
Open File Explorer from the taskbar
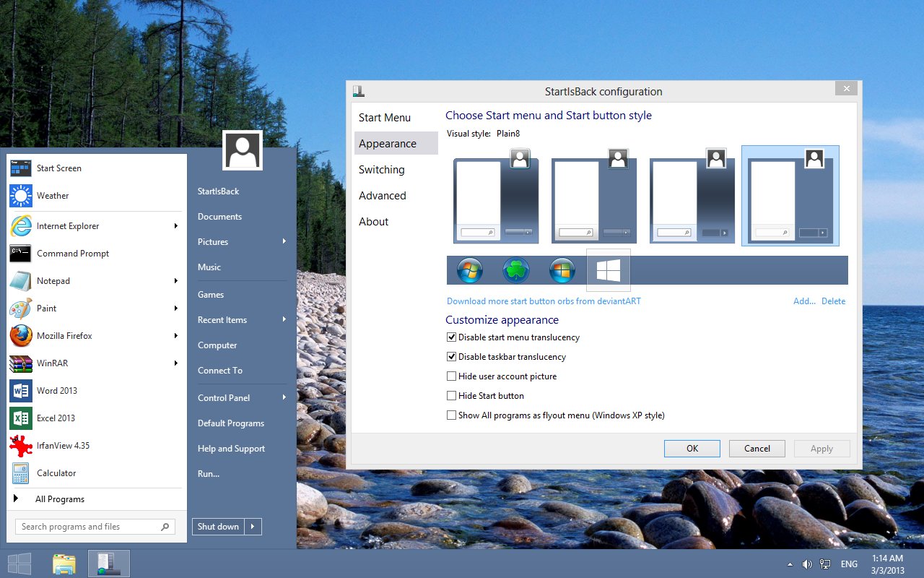[64, 563]
